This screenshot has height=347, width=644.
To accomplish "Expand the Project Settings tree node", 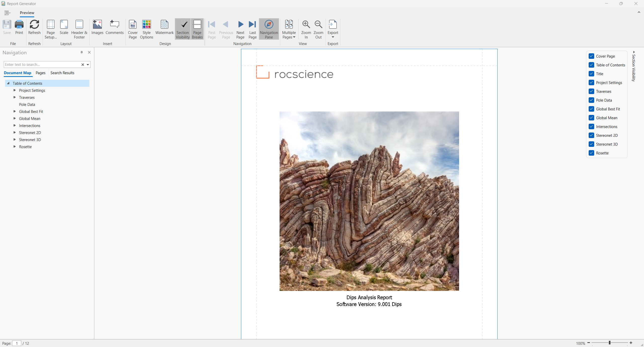I will point(15,90).
